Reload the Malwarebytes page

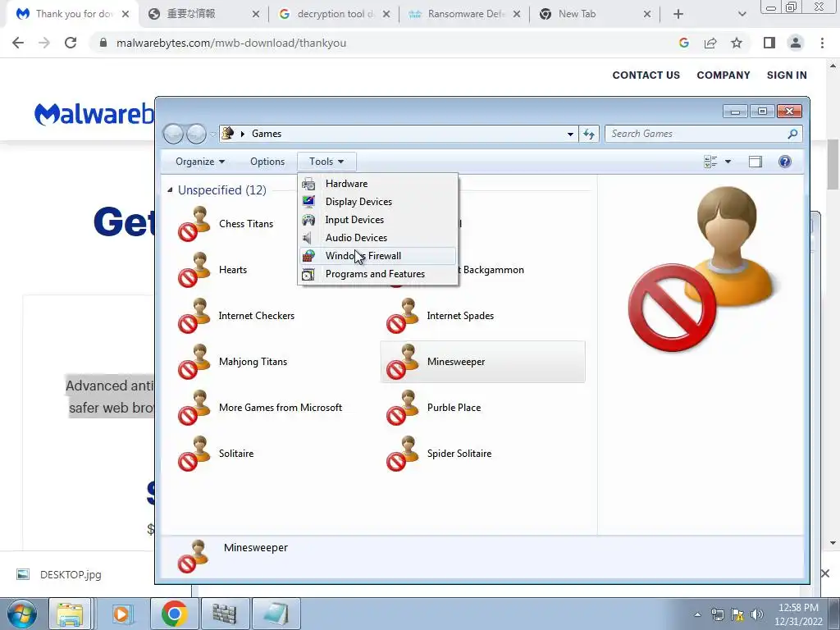(x=71, y=43)
